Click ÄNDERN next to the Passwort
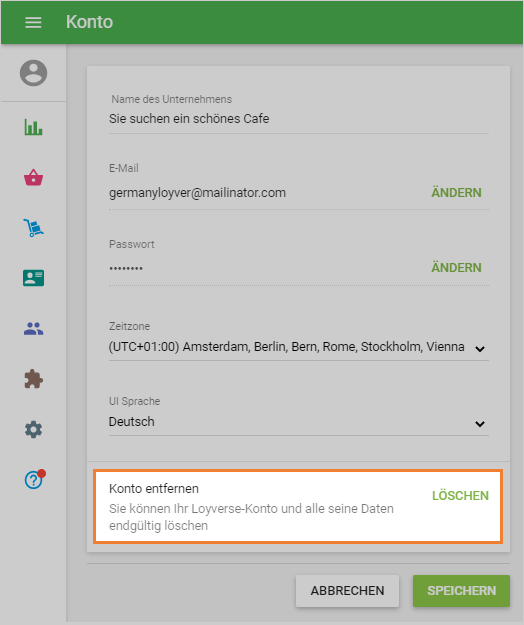This screenshot has height=625, width=524. point(456,268)
